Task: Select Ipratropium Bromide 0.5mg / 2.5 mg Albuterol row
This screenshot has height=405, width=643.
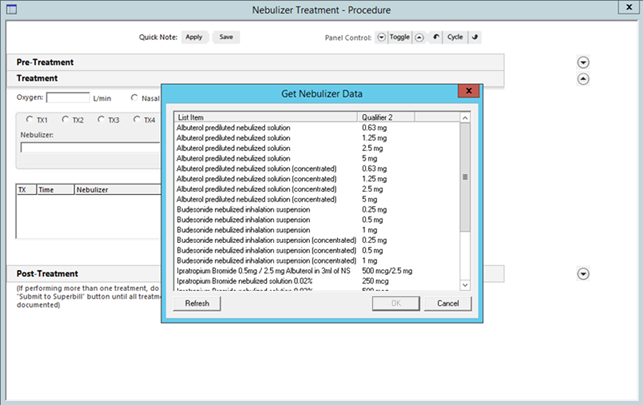Action: pos(317,271)
